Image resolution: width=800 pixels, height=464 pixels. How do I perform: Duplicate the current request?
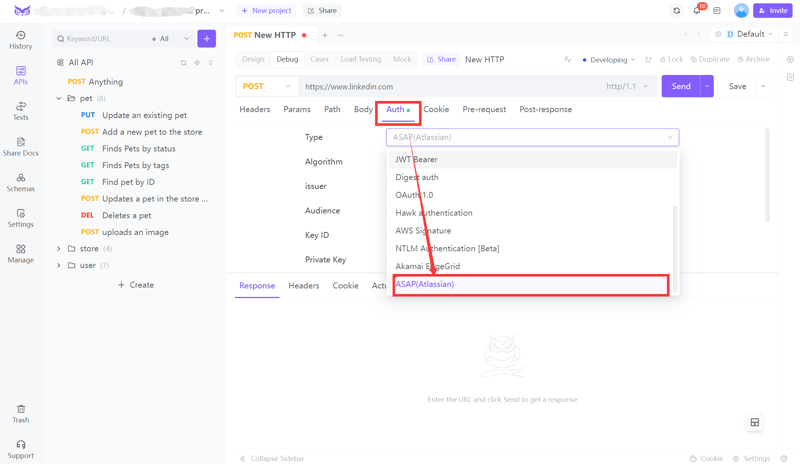point(710,59)
